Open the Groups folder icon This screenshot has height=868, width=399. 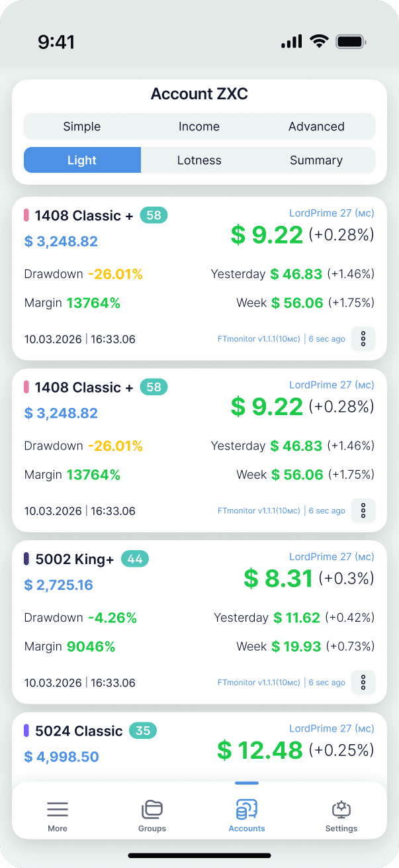(x=152, y=809)
